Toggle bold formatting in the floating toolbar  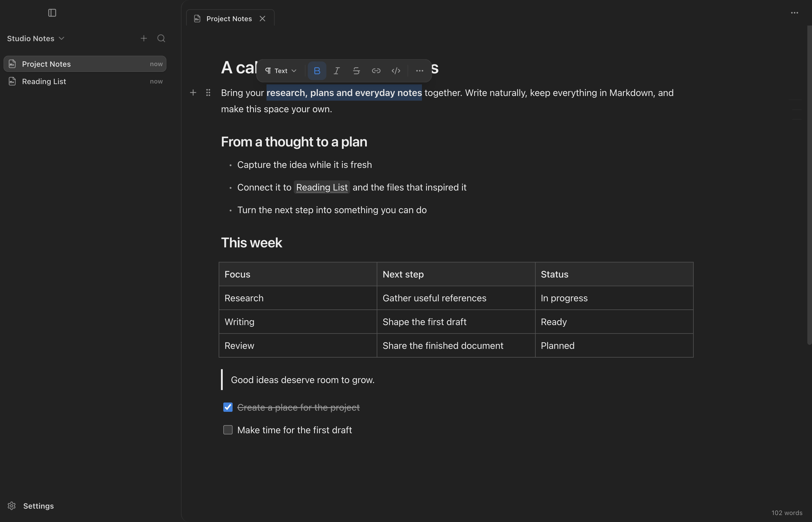click(x=317, y=70)
